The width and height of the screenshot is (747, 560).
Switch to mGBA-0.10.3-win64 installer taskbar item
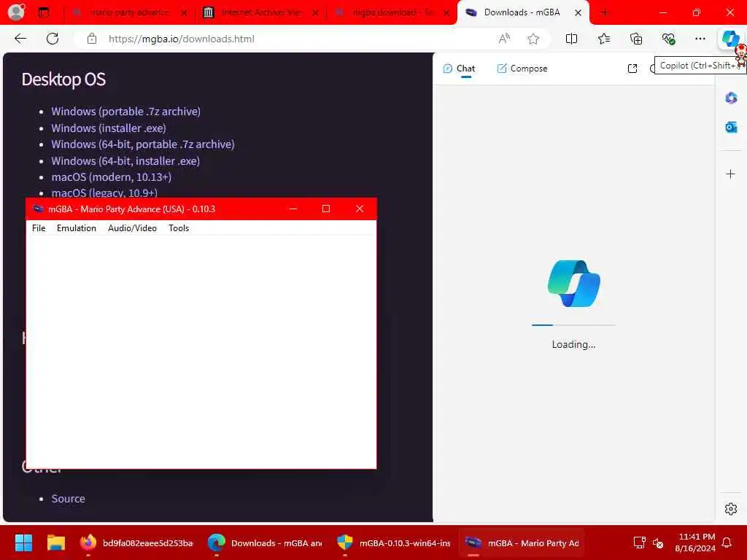pyautogui.click(x=393, y=542)
